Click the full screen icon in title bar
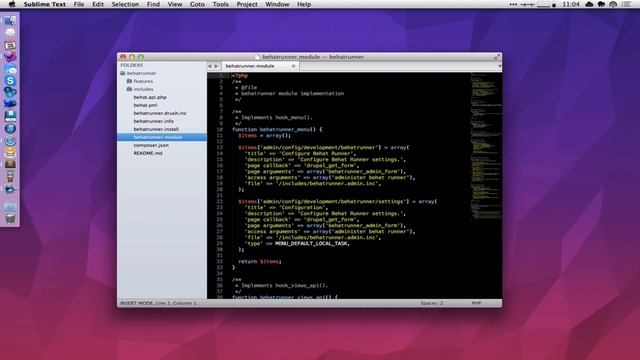 click(497, 57)
